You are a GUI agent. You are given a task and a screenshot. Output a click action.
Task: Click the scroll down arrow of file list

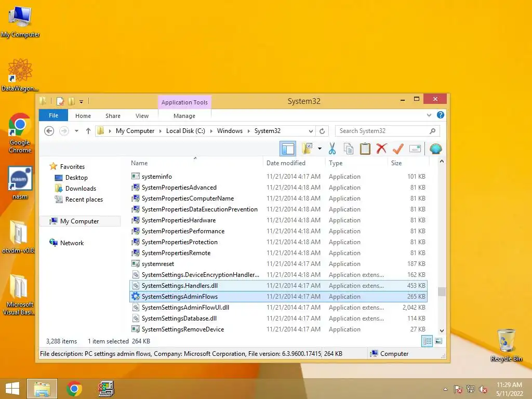442,330
